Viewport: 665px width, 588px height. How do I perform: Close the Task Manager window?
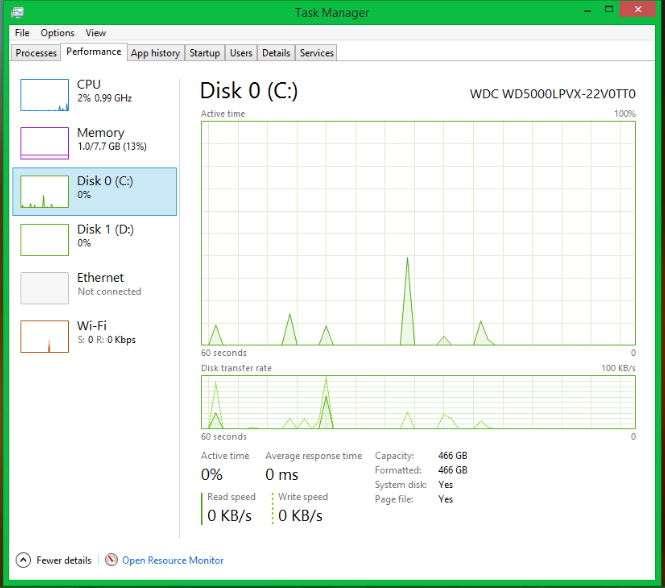click(x=638, y=9)
